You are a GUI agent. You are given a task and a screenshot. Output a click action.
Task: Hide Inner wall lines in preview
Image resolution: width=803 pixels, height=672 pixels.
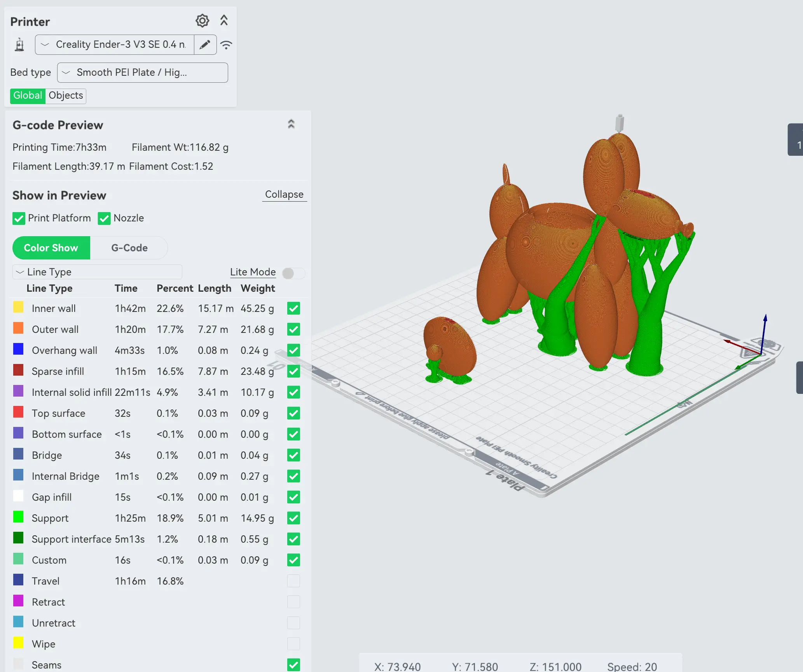pyautogui.click(x=293, y=308)
